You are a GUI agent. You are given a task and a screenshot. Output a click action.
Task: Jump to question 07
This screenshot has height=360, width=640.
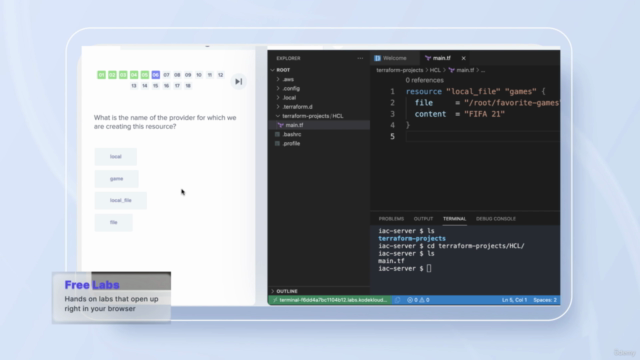[166, 75]
